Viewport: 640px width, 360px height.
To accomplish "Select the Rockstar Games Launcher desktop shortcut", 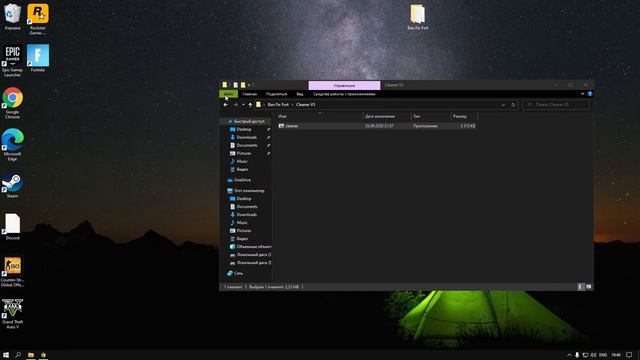I will pyautogui.click(x=38, y=18).
